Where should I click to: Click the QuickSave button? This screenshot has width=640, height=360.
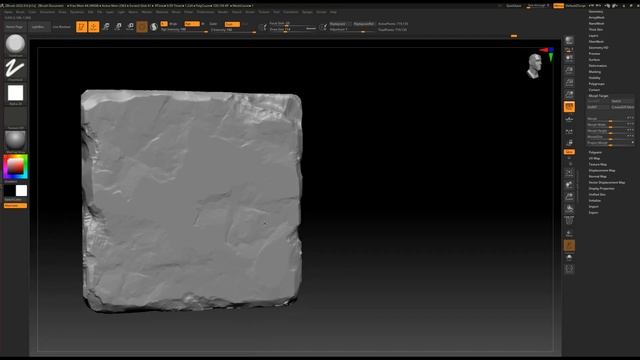click(514, 6)
